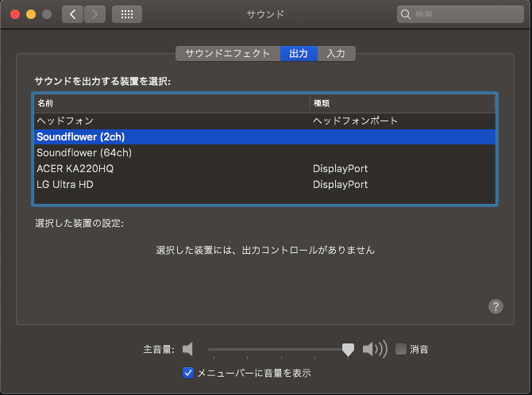The width and height of the screenshot is (532, 395).
Task: Enable the 消音 mute checkbox
Action: 401,349
